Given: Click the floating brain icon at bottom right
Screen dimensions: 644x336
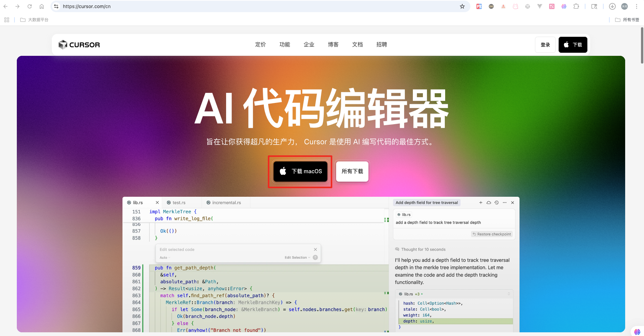Looking at the screenshot, I should [637, 332].
